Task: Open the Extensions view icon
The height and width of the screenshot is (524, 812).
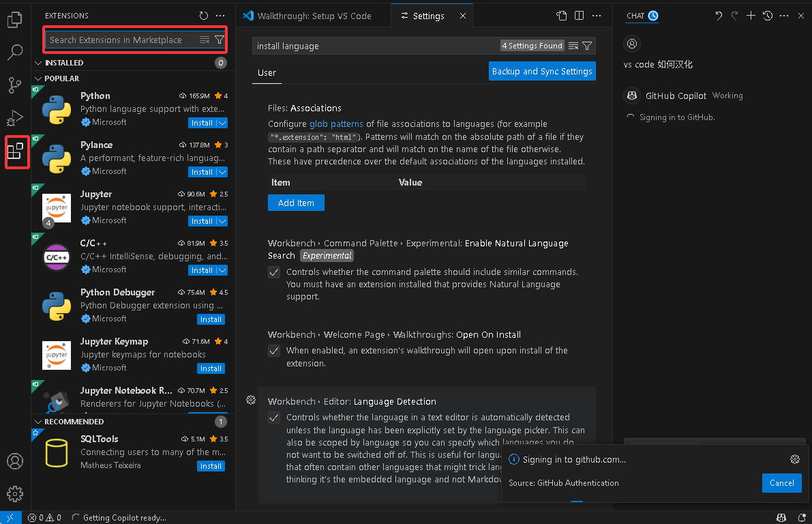Action: coord(15,151)
